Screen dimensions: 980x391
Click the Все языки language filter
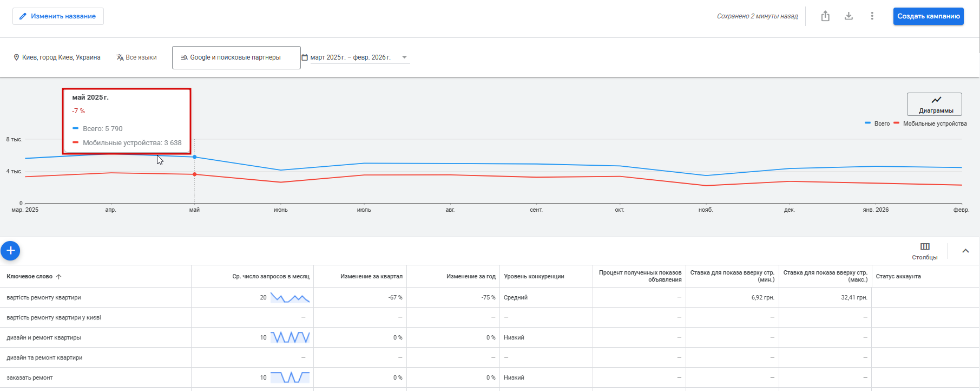(136, 57)
